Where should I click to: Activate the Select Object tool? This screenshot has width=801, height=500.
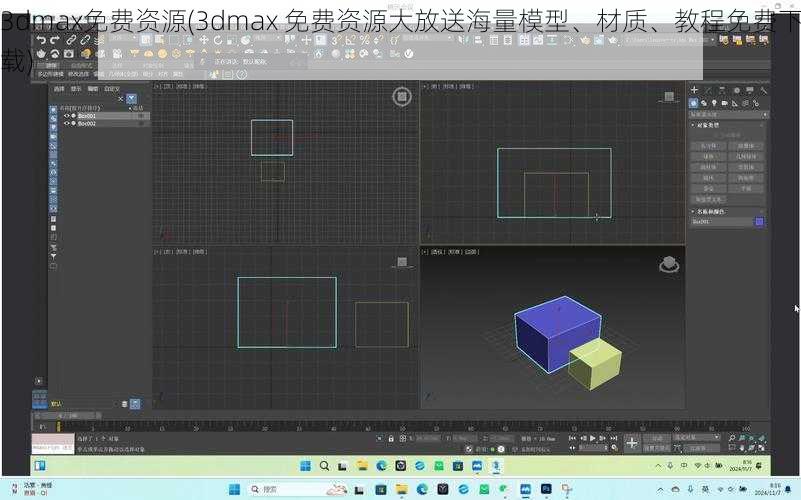(146, 40)
